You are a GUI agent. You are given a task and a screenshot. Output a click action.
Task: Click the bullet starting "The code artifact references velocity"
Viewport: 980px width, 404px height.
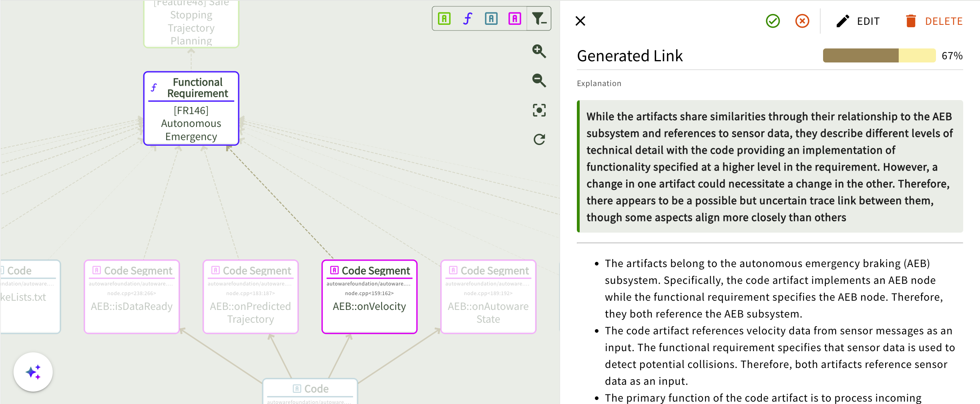(780, 356)
